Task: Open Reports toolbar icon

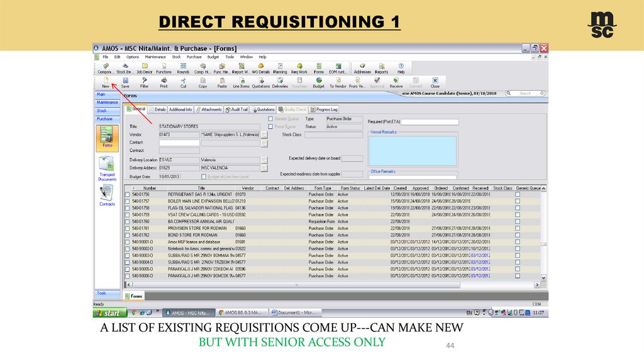Action: (x=382, y=68)
